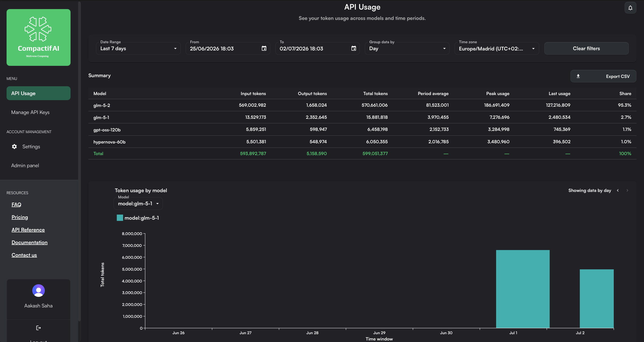The image size is (644, 342).
Task: Click the Share column header
Action: pos(625,94)
